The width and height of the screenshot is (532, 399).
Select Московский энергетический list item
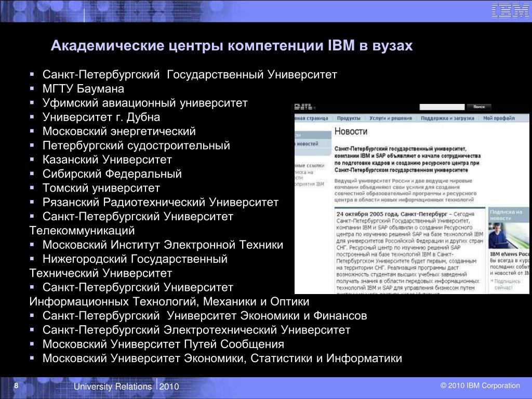(x=119, y=131)
